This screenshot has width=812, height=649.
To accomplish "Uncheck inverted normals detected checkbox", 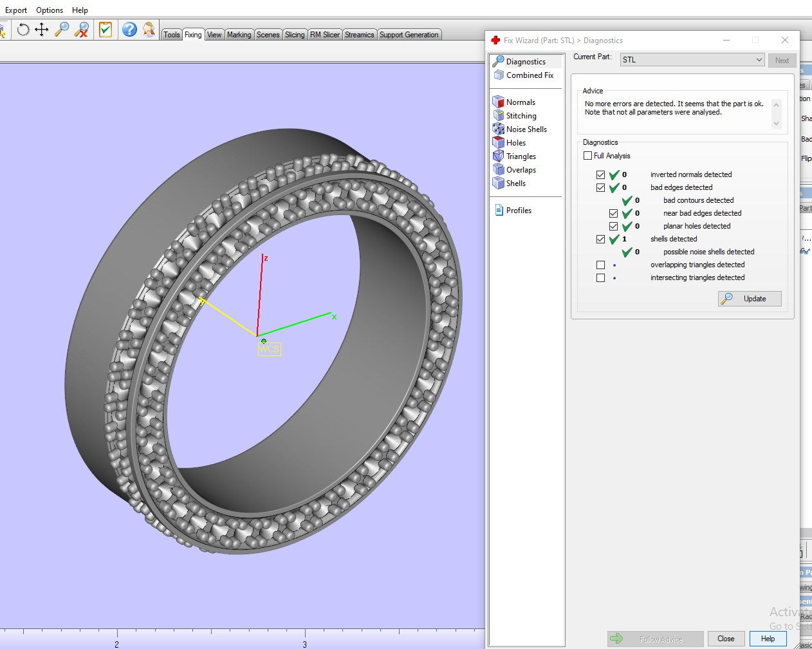I will 600,174.
